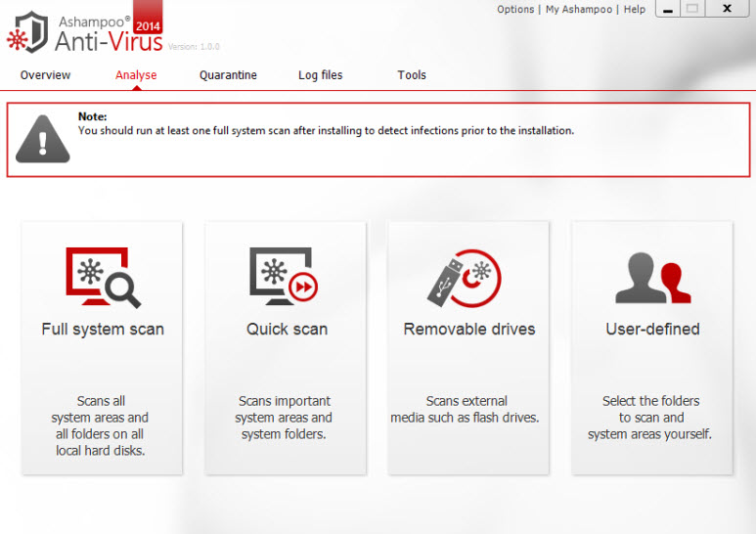Open the Overview tab
This screenshot has width=756, height=534.
point(45,75)
